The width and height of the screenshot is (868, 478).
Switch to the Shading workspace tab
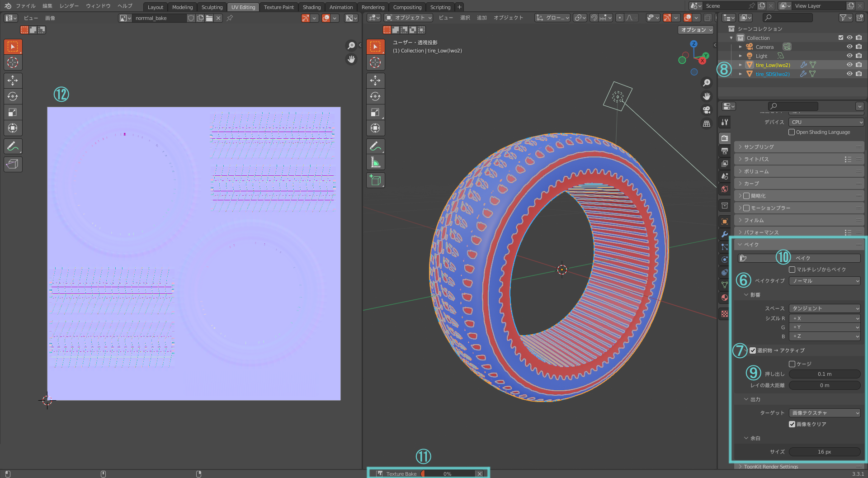311,7
